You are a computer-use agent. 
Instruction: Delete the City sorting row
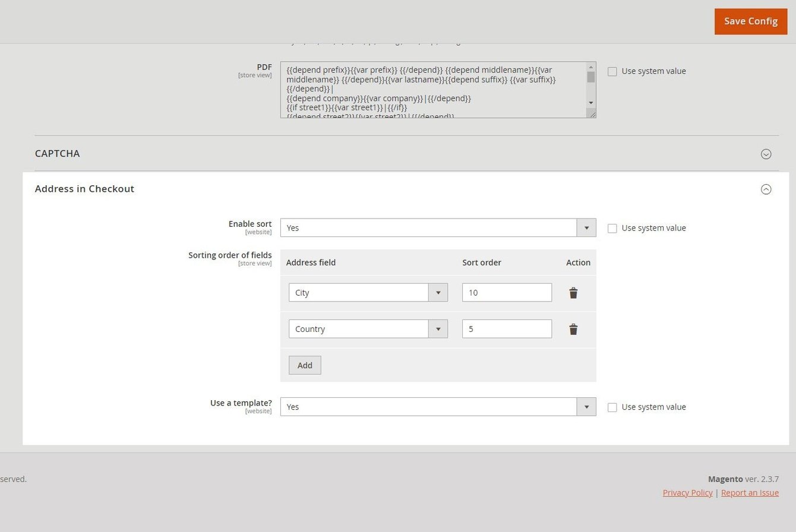(573, 293)
